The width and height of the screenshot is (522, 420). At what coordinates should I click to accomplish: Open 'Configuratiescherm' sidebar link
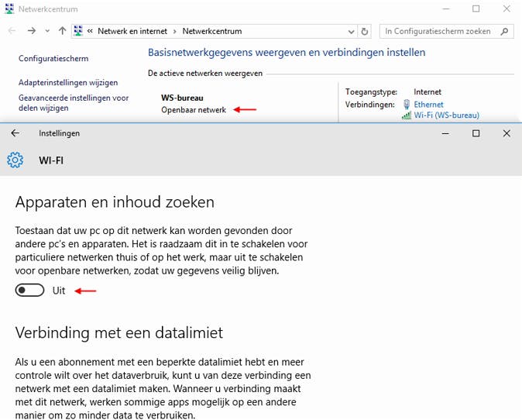(53, 59)
